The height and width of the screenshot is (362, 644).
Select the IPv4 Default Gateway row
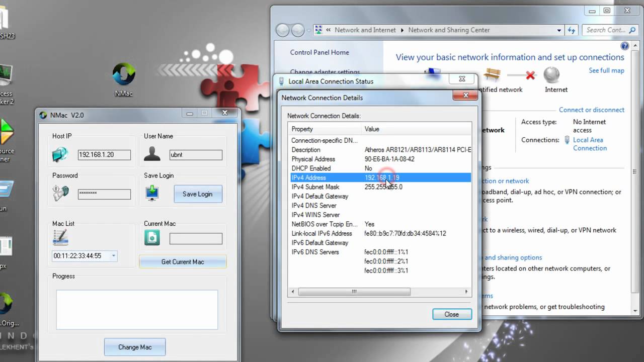click(380, 196)
